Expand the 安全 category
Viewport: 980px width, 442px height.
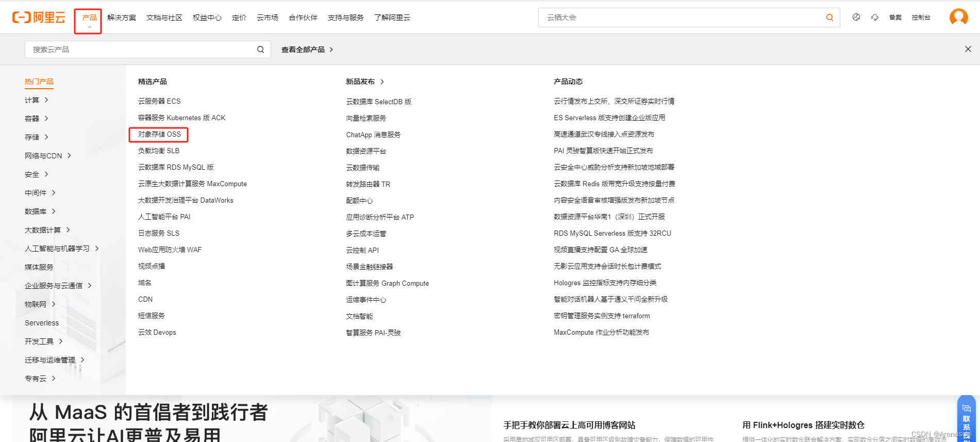pos(37,174)
